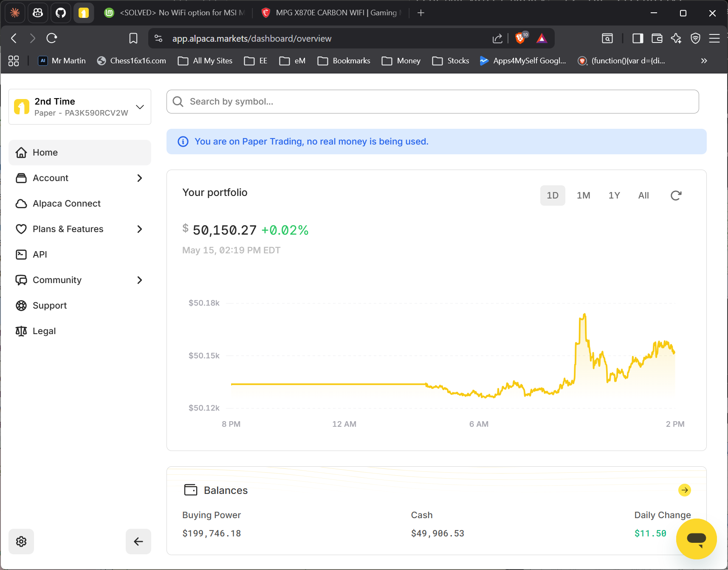Collapse the sidebar with back arrow
Screen dimensions: 728x570
[x=138, y=542]
